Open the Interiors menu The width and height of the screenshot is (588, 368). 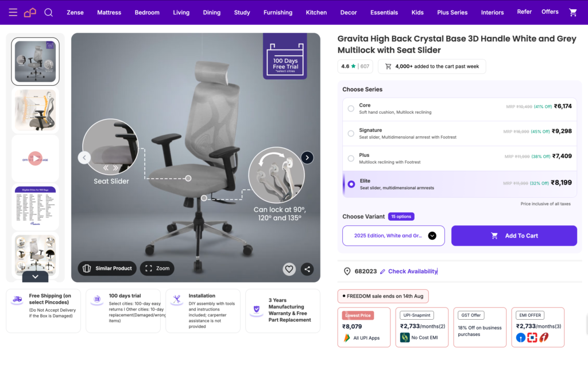pos(492,13)
